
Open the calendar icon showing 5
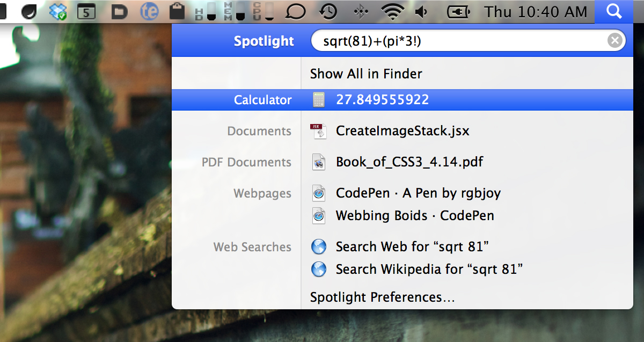[x=87, y=12]
